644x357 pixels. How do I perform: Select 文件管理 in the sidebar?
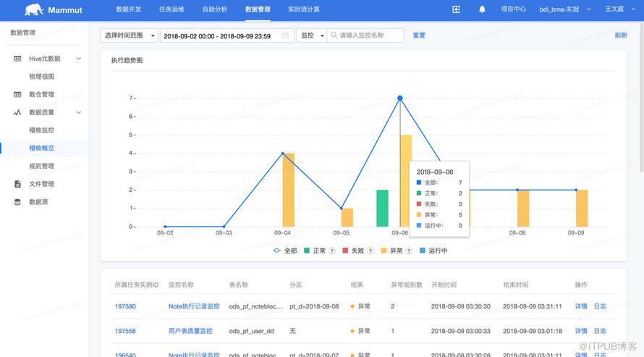[41, 184]
